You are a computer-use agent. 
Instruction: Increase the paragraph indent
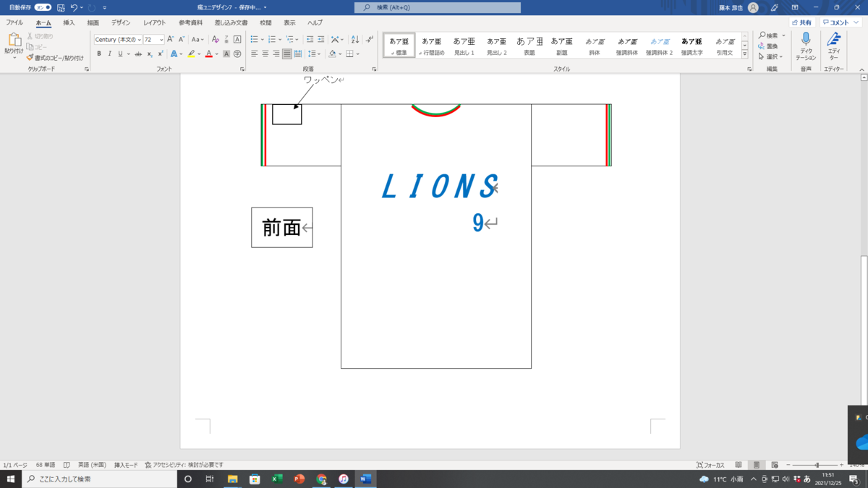320,40
